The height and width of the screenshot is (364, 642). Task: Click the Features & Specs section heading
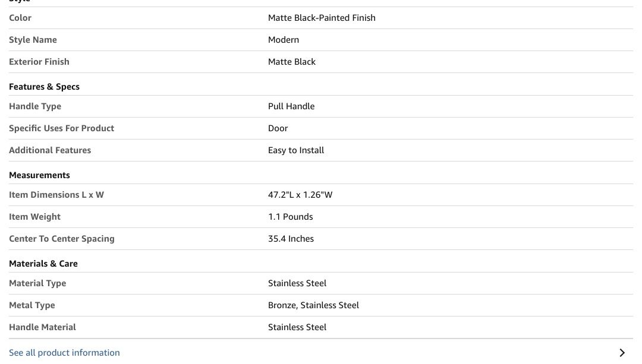(x=44, y=87)
